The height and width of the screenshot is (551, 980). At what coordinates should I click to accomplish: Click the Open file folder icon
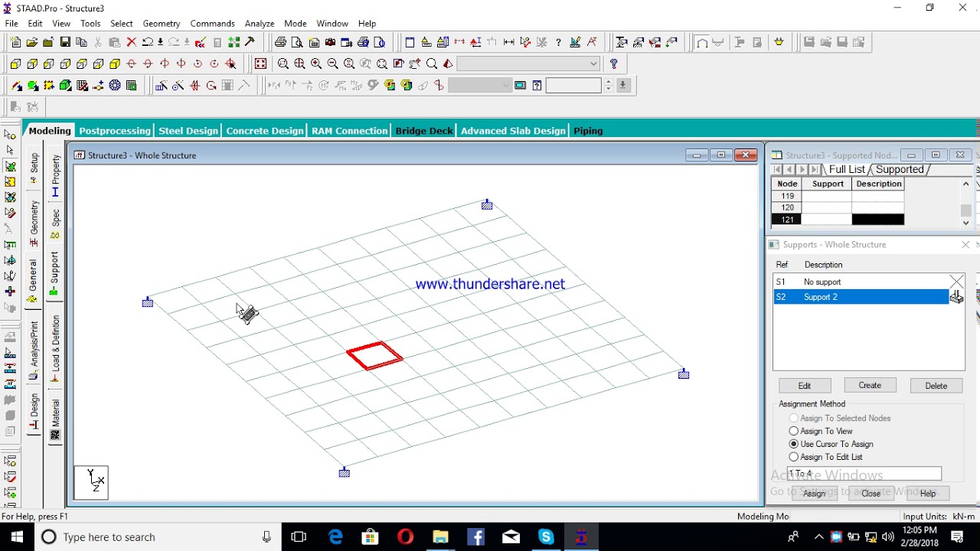point(32,43)
